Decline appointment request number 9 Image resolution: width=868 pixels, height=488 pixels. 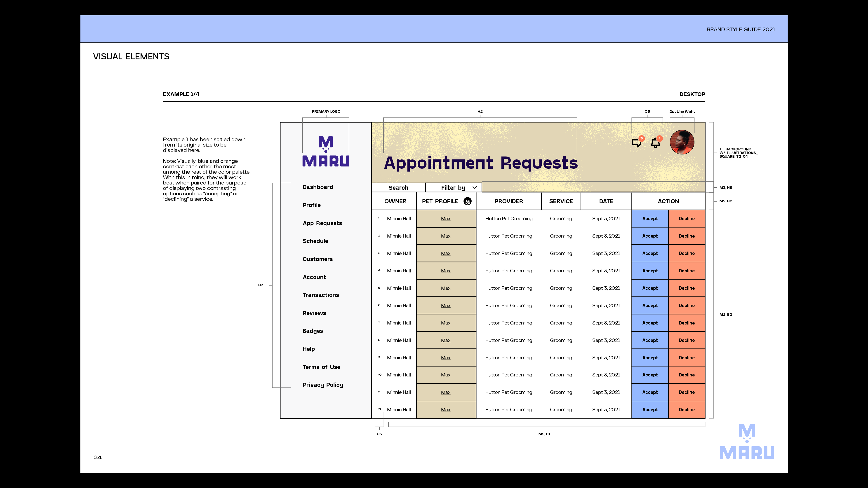click(686, 358)
